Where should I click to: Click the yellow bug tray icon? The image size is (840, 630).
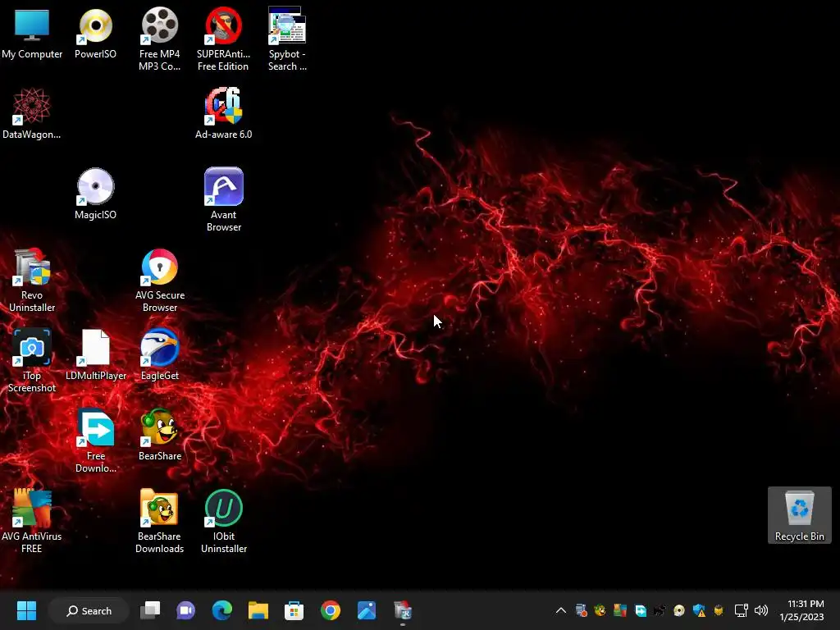pyautogui.click(x=719, y=610)
